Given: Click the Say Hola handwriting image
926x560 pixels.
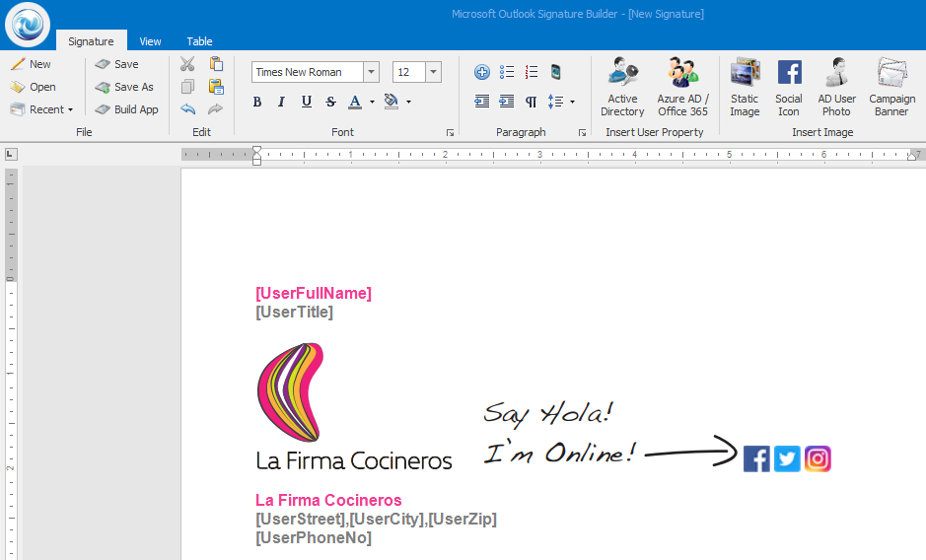Looking at the screenshot, I should click(610, 433).
